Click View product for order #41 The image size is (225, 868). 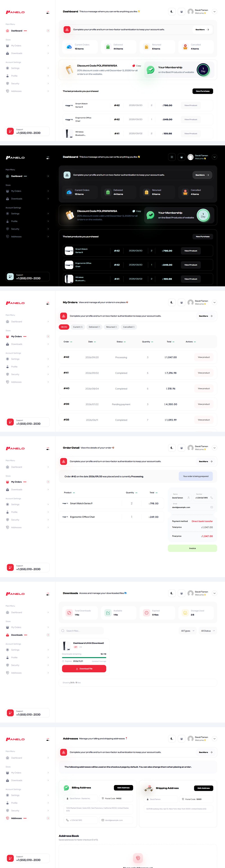[x=204, y=373]
